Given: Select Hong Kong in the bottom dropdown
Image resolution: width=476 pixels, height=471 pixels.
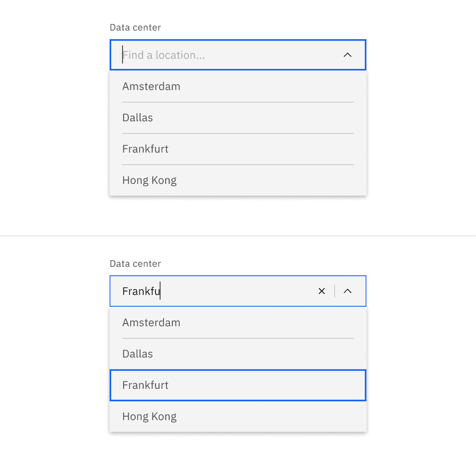Looking at the screenshot, I should [149, 416].
